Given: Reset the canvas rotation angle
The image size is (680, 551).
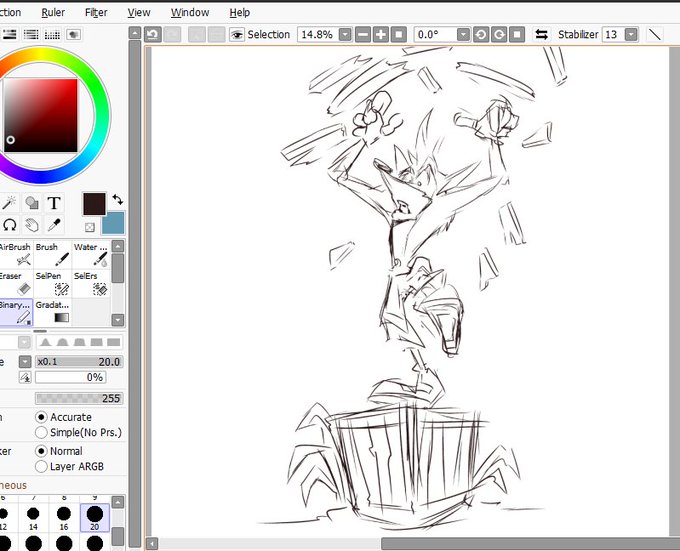Looking at the screenshot, I should pyautogui.click(x=517, y=35).
